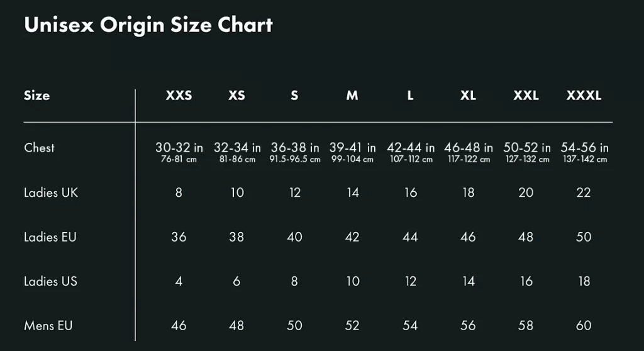Click the 30-32 in chest measurement
Image resolution: width=644 pixels, height=351 pixels.
coord(179,148)
